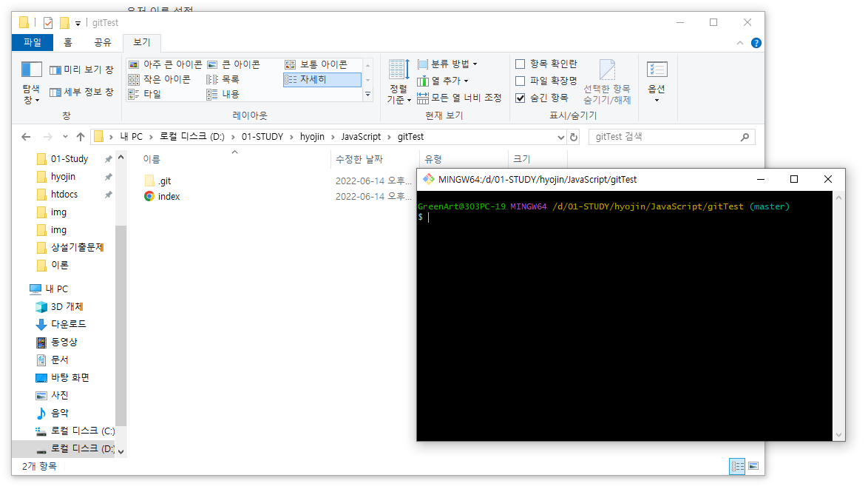This screenshot has width=868, height=492.
Task: Switch to thumbnail view icon in status bar
Action: point(753,466)
